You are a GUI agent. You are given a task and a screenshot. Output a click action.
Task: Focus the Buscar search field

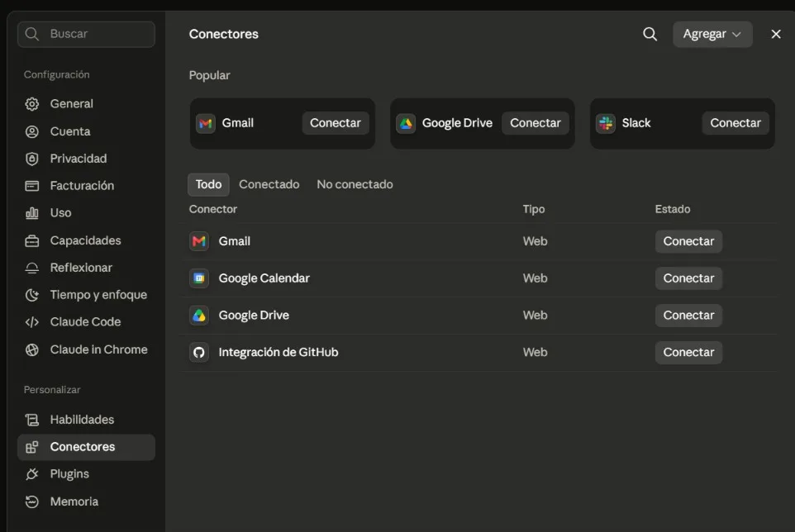(86, 34)
